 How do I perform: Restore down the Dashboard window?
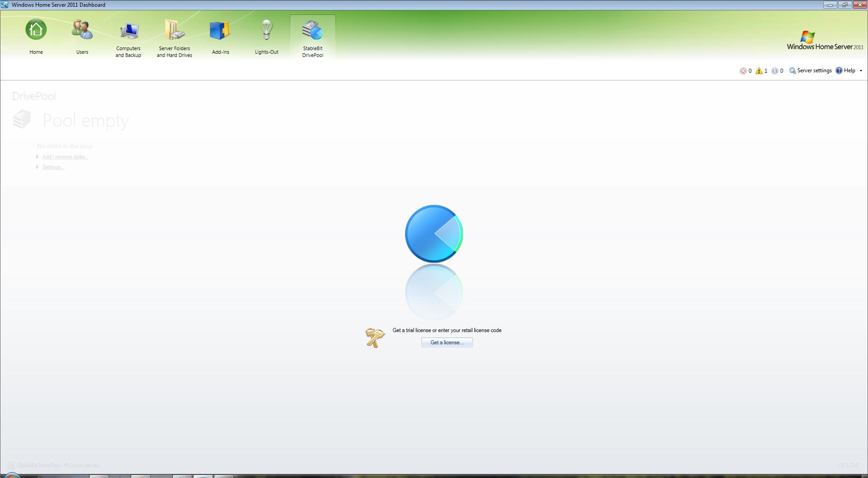coord(844,5)
